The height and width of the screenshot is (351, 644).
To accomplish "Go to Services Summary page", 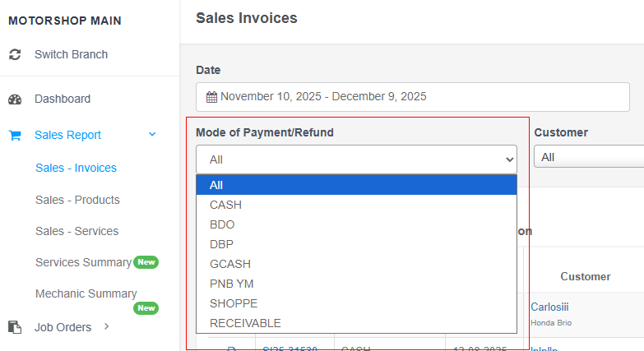I will [83, 262].
